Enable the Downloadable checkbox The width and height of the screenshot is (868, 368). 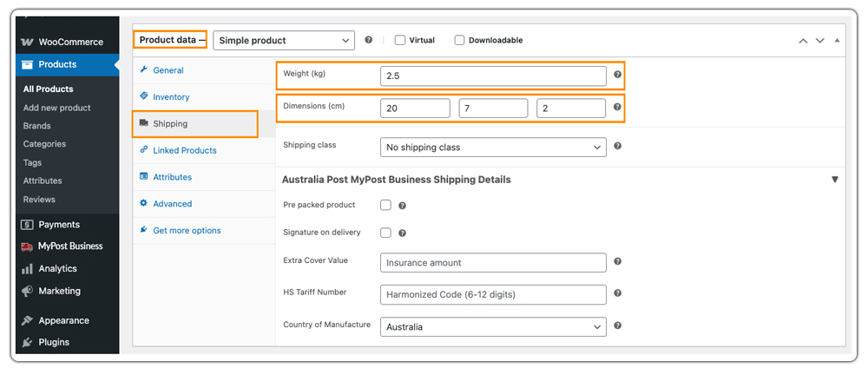click(459, 40)
